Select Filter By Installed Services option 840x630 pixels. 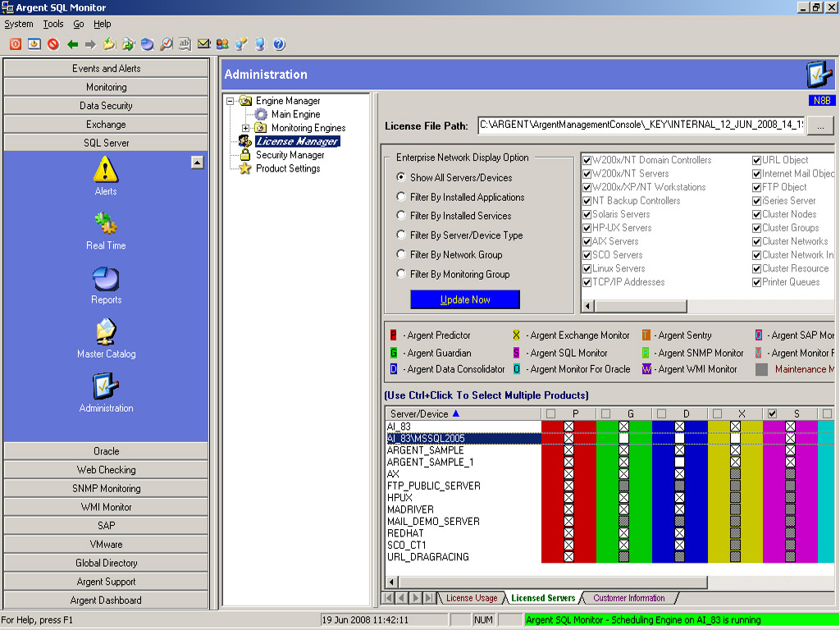tap(400, 216)
